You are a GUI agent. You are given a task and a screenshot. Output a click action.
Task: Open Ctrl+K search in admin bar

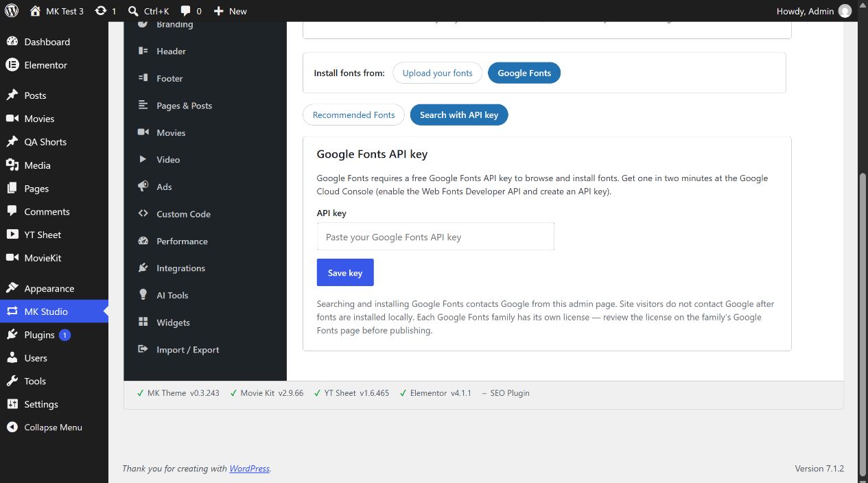coord(148,11)
